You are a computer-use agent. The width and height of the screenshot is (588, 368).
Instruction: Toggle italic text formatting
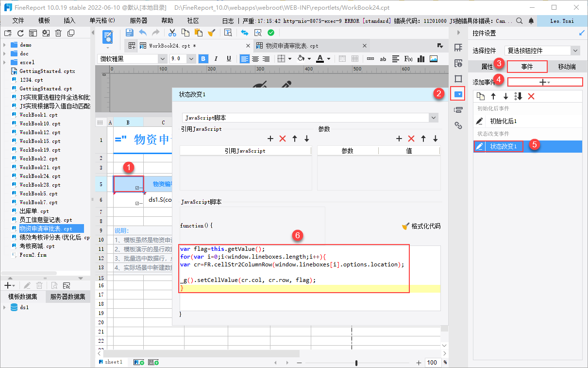216,59
